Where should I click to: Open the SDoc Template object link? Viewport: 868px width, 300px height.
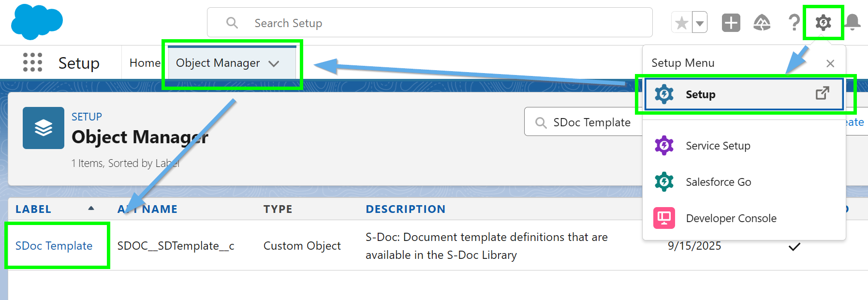54,246
